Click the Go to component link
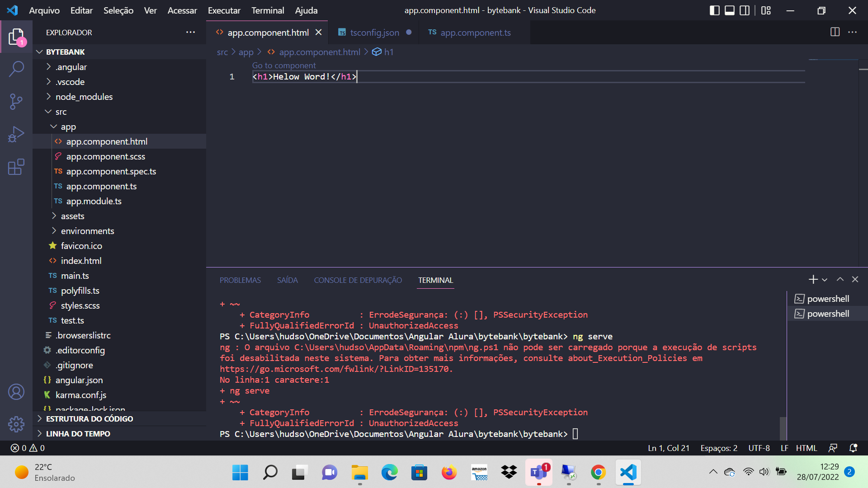This screenshot has height=488, width=868. tap(284, 66)
